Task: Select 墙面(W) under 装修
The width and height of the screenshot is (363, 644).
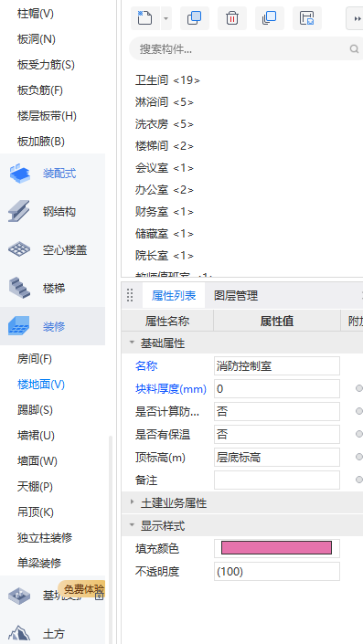Action: click(x=37, y=461)
